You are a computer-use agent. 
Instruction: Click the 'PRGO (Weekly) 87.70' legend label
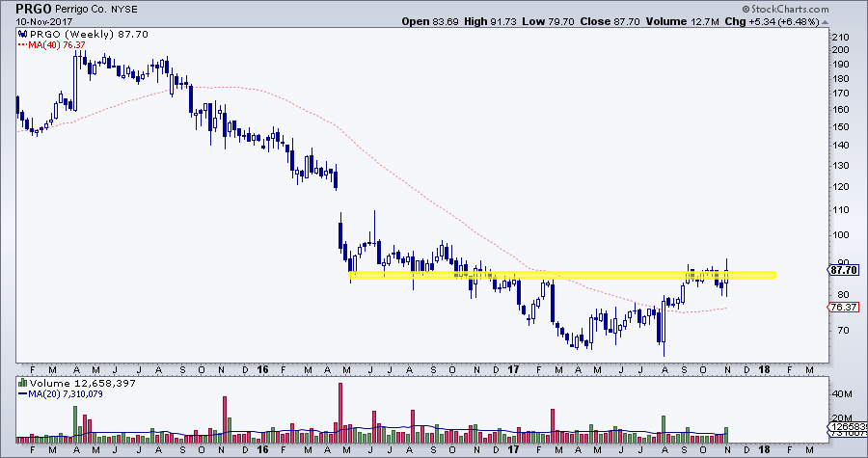coord(89,35)
